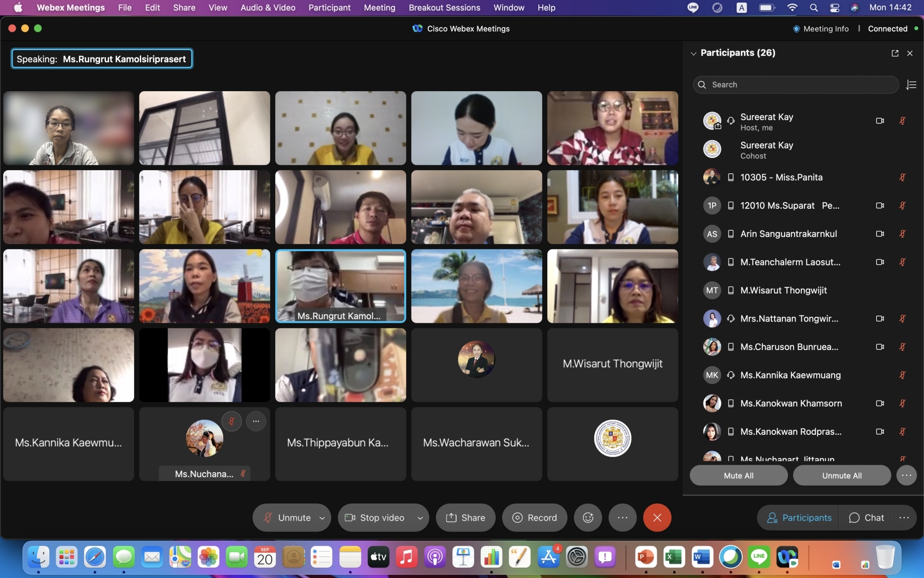
Task: Select Ms.Thippayabun Ka... tile
Action: 341,444
